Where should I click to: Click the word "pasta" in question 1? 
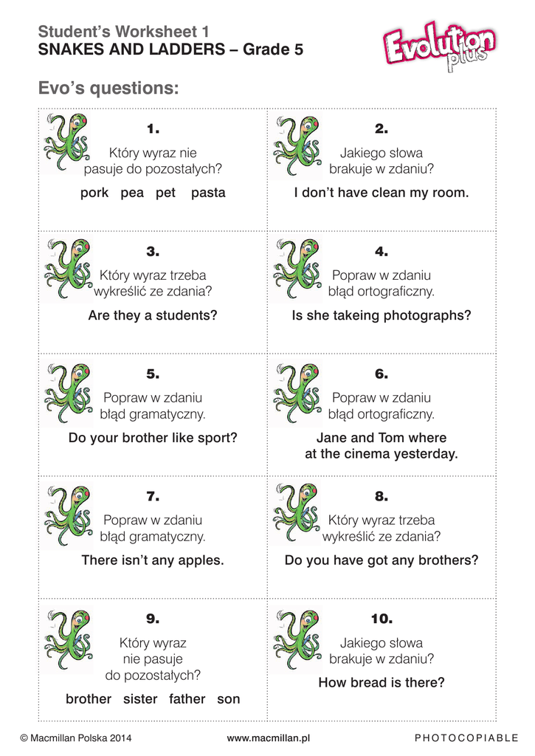pos(208,193)
